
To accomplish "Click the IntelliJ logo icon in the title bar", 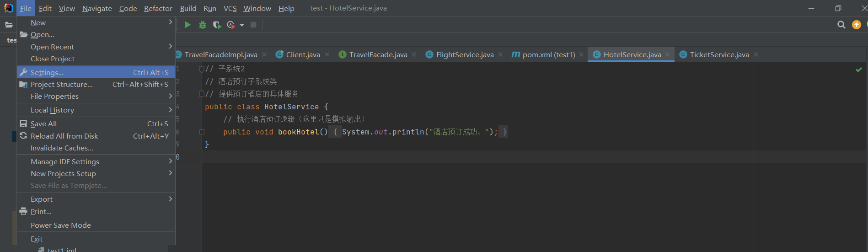I will (x=8, y=8).
